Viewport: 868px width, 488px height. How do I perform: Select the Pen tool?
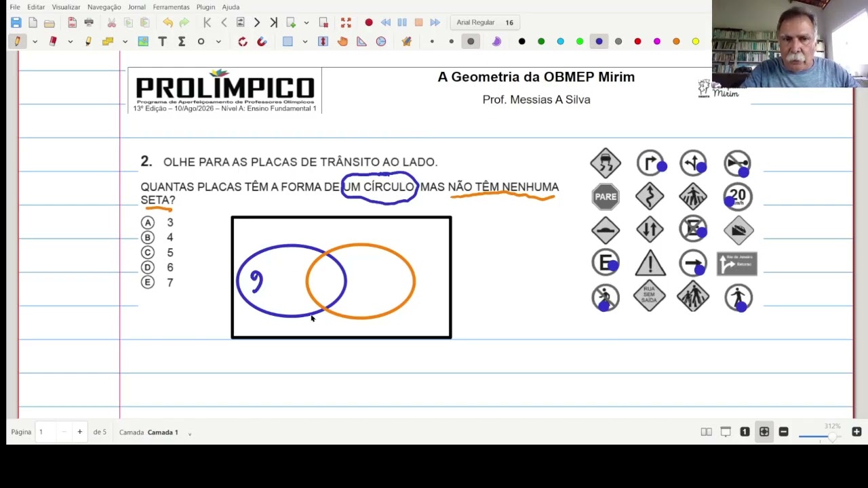tap(18, 41)
